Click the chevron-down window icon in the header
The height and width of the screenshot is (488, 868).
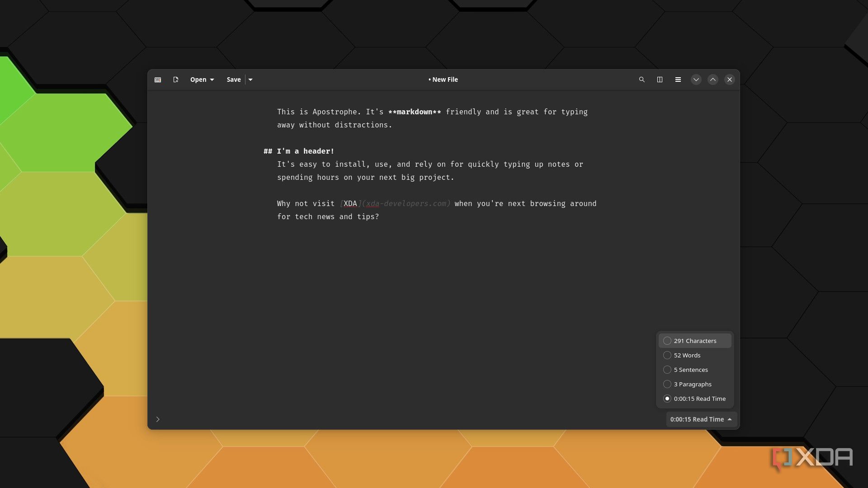point(696,80)
